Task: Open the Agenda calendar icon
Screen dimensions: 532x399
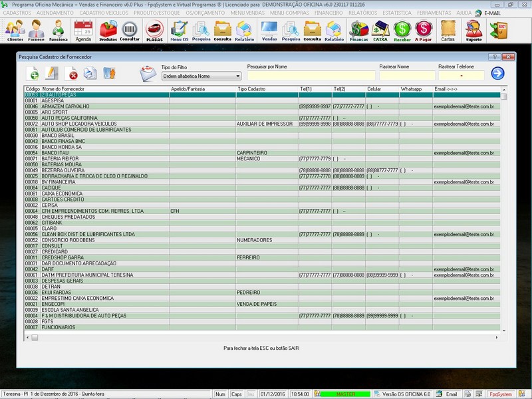Action: 83,31
